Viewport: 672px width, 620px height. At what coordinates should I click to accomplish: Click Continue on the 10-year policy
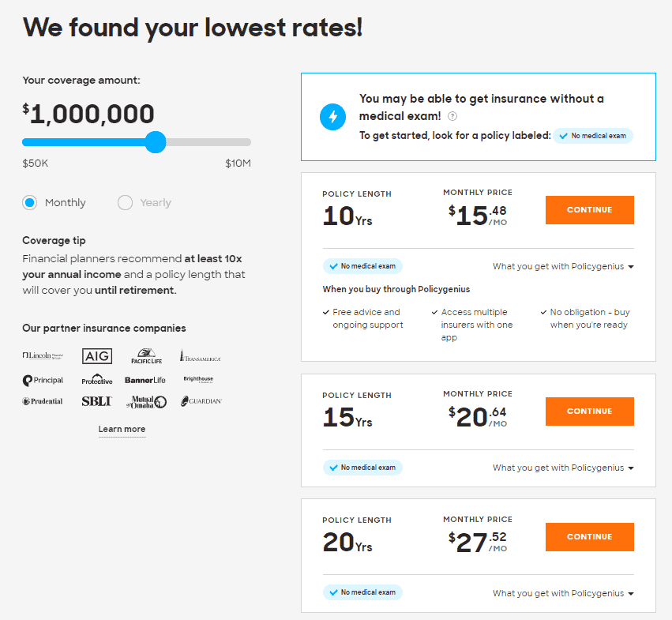point(589,210)
